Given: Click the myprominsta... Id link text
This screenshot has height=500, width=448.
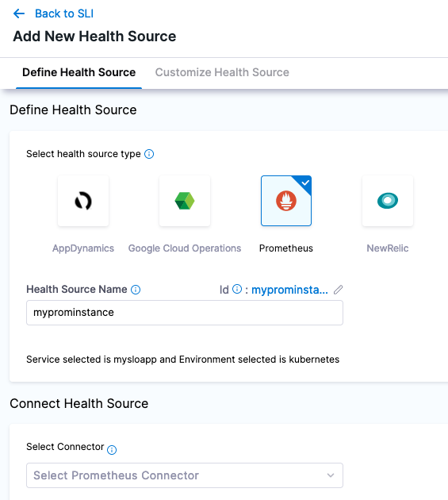Looking at the screenshot, I should point(289,290).
